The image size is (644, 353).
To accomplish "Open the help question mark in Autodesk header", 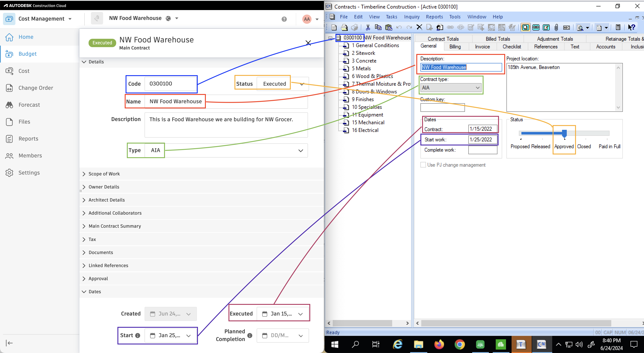I will click(284, 19).
